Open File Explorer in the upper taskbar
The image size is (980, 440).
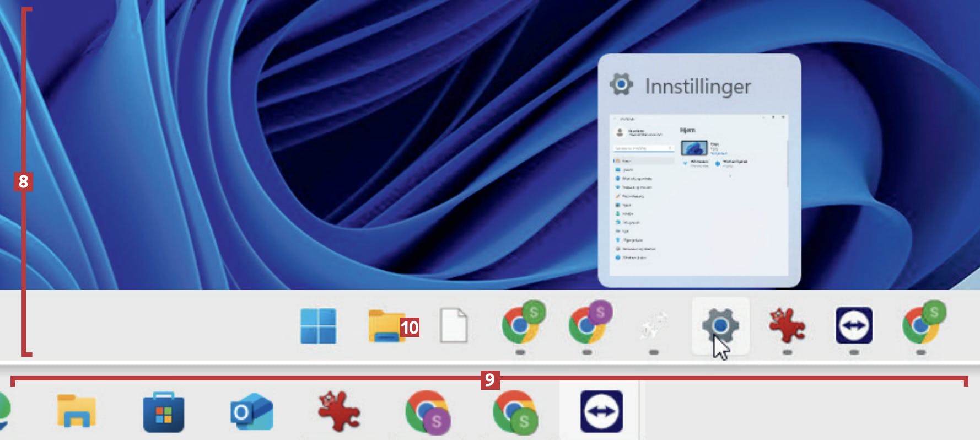click(x=385, y=326)
